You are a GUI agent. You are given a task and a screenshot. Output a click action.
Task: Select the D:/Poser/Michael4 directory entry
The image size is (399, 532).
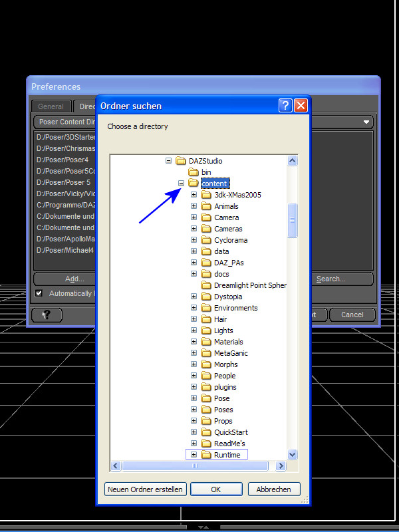coord(65,250)
